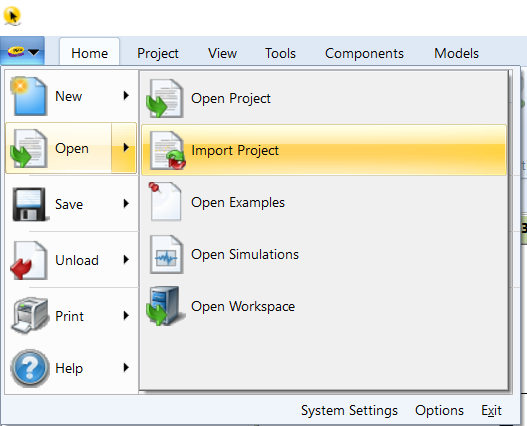
Task: Expand the New submenu arrow
Action: point(126,96)
